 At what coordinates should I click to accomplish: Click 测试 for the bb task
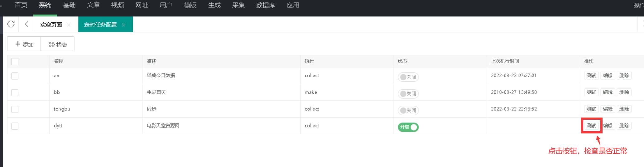point(591,92)
